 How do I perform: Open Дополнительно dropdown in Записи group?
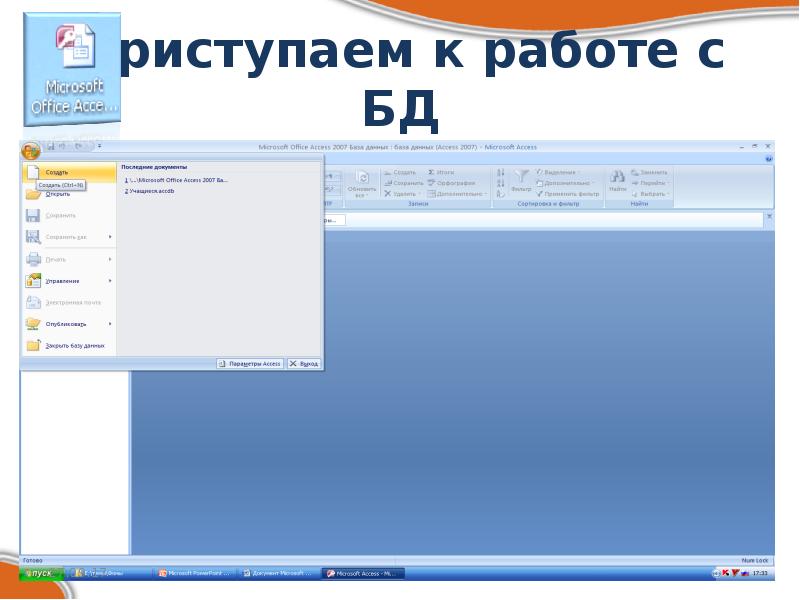tap(458, 194)
